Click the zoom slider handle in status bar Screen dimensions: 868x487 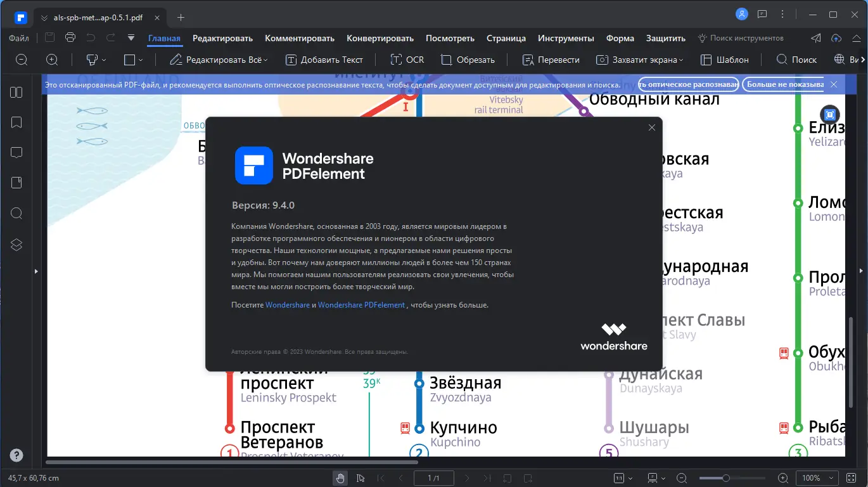pos(726,478)
